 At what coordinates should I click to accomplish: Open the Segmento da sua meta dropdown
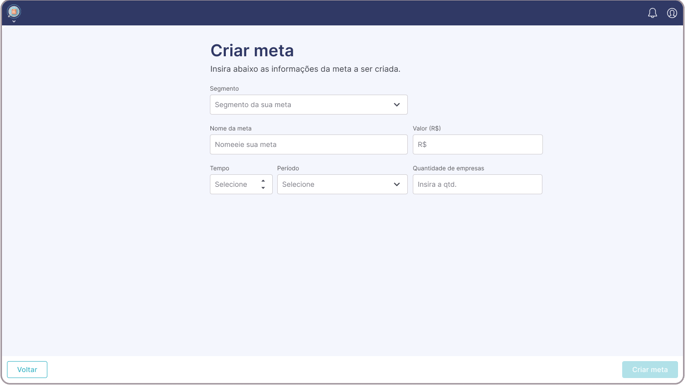(x=308, y=105)
